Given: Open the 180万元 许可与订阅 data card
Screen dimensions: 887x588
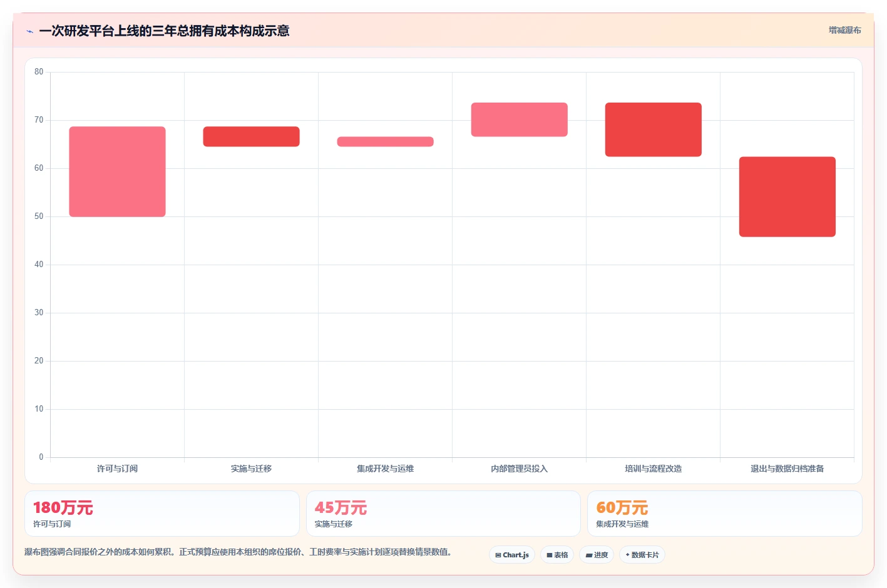Looking at the screenshot, I should coord(162,514).
